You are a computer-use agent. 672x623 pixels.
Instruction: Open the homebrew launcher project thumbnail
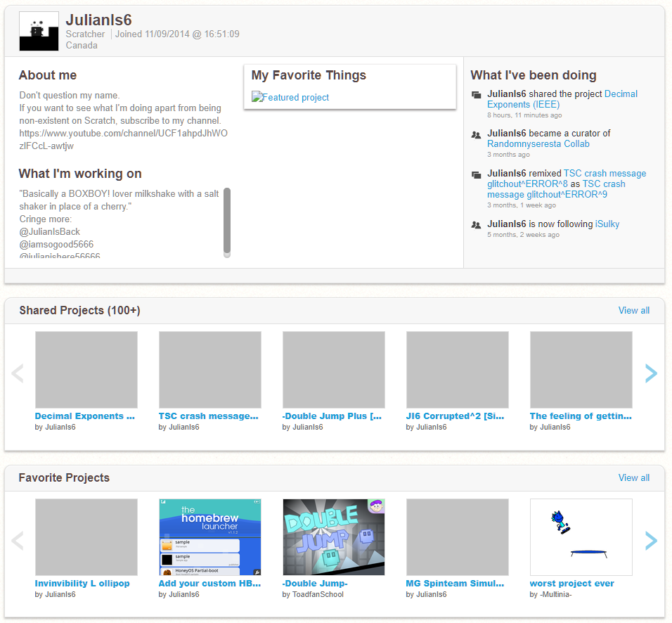[209, 537]
